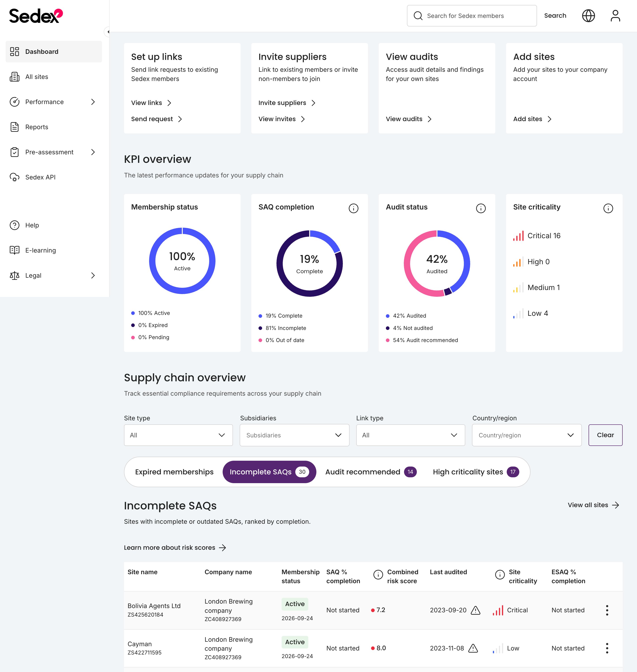Viewport: 637px width, 672px height.
Task: Open the E-learning sidebar item
Action: point(40,250)
